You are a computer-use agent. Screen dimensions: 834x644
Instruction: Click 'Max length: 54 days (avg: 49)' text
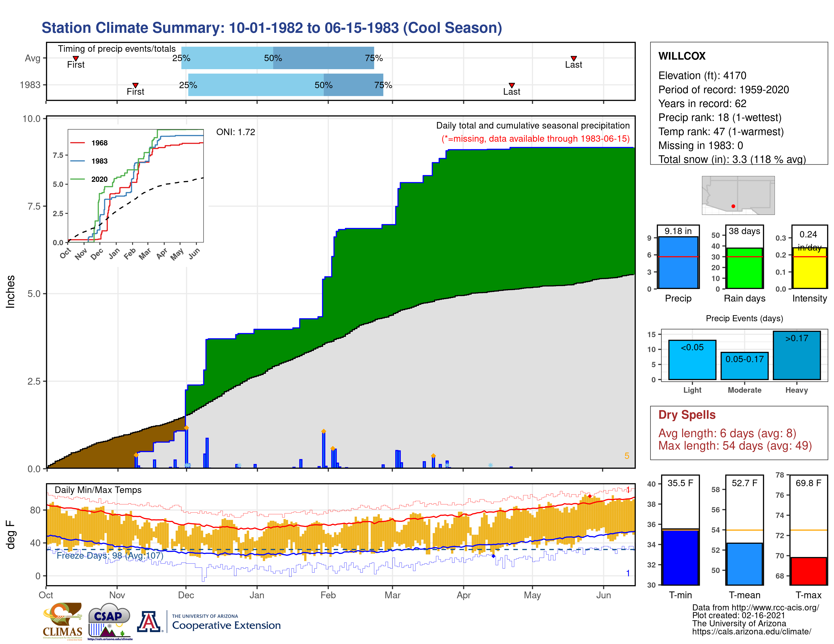point(735,445)
